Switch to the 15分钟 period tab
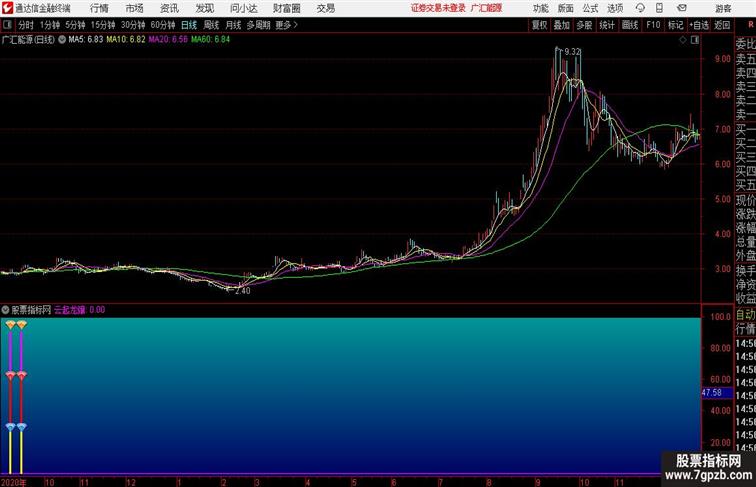This screenshot has height=487, width=756. click(x=103, y=25)
